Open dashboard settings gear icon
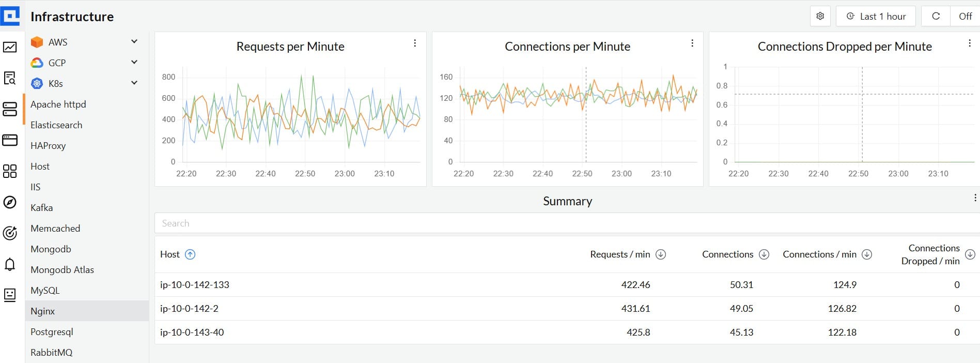Viewport: 980px width, 363px height. tap(820, 16)
